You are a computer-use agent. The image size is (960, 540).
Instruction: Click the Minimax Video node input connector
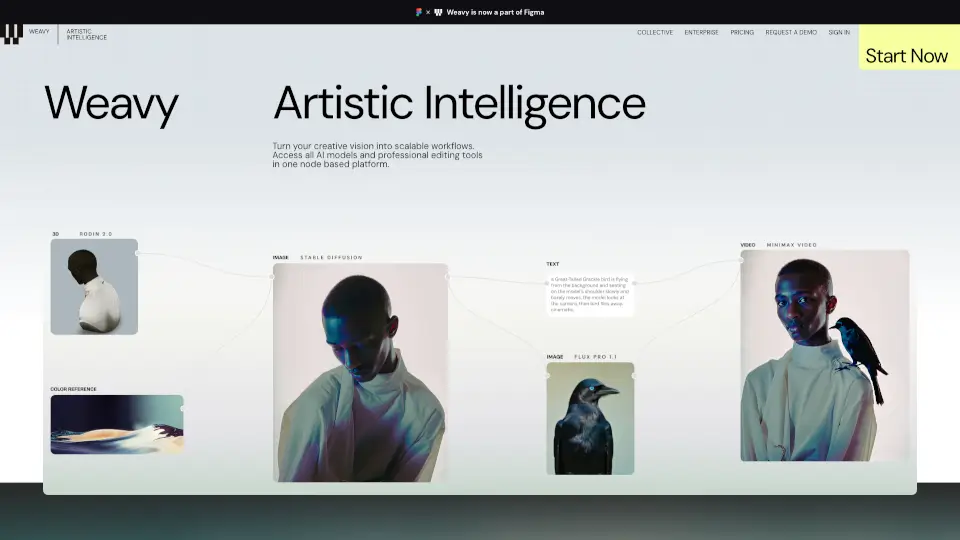coord(741,260)
